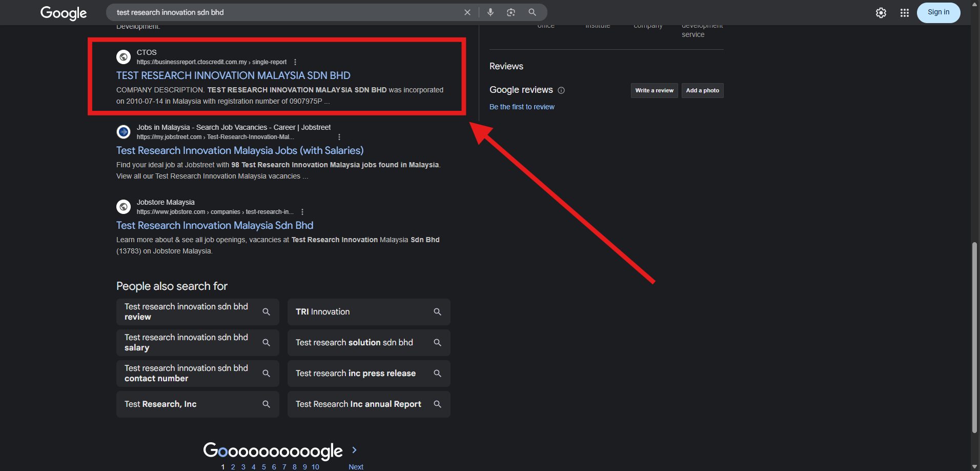Image resolution: width=980 pixels, height=471 pixels.
Task: Go to results page 5
Action: pos(264,466)
